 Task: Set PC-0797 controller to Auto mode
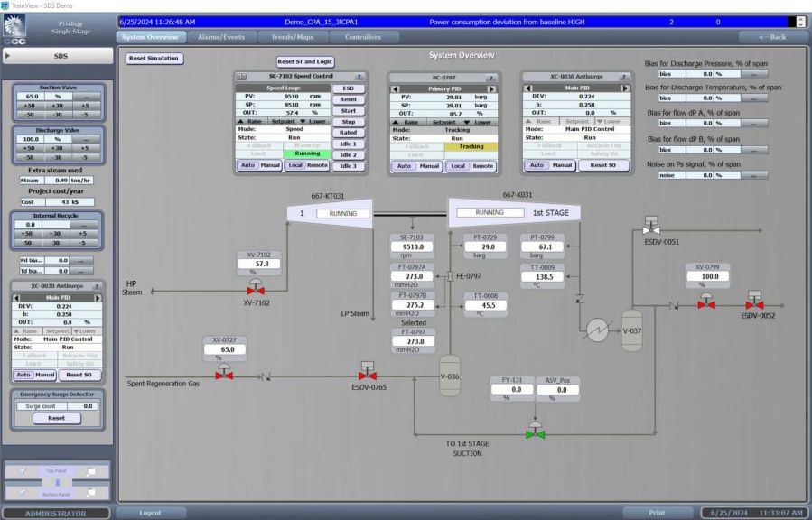pos(404,166)
